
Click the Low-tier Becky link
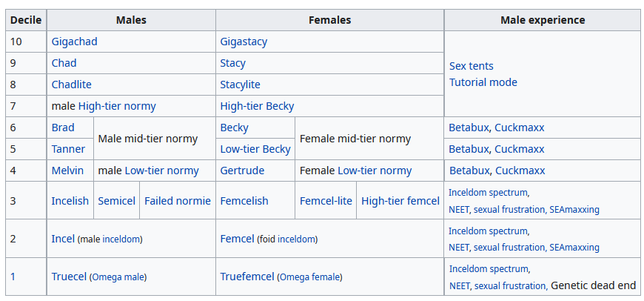[255, 149]
